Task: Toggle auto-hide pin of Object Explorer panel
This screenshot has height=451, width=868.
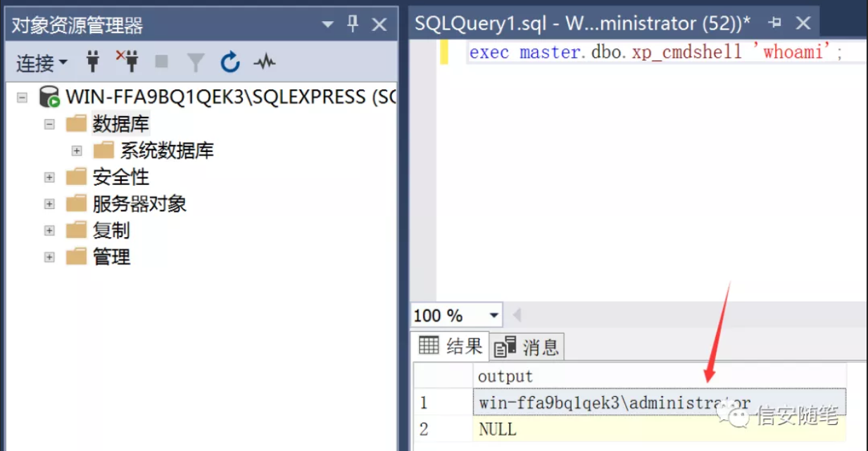Action: point(353,25)
